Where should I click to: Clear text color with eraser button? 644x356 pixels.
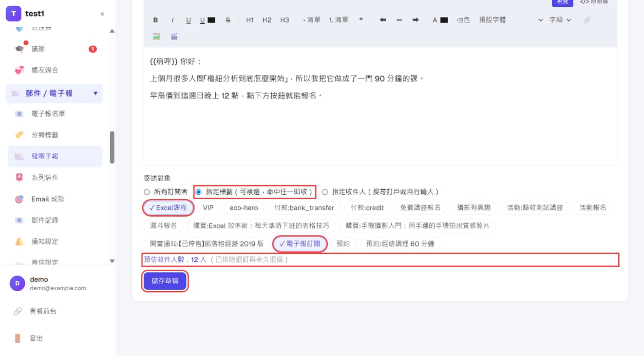(463, 20)
